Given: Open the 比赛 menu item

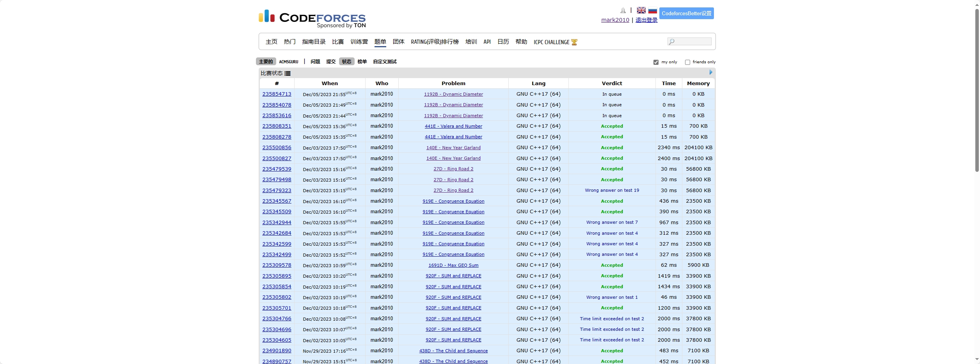Looking at the screenshot, I should (338, 42).
